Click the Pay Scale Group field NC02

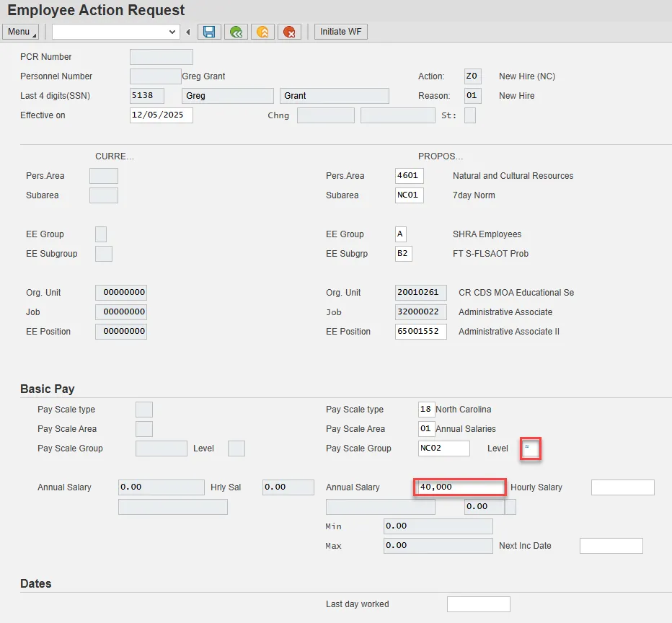click(x=443, y=449)
